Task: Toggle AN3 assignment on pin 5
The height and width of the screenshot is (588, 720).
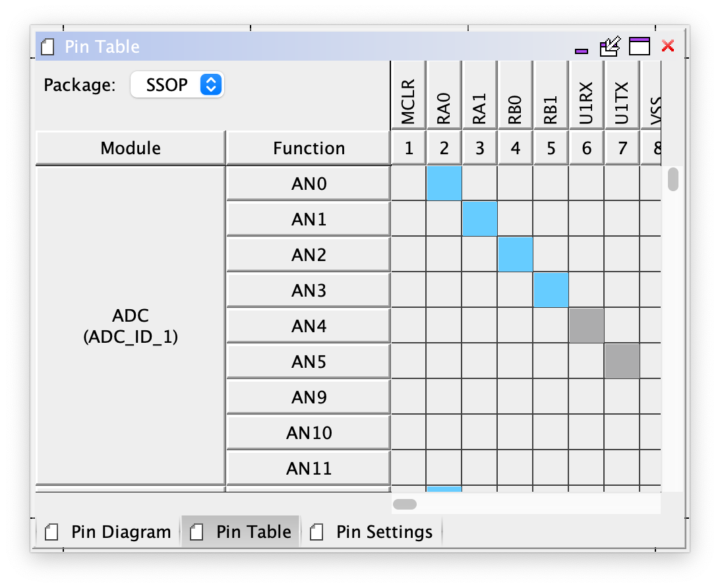Action: click(x=551, y=291)
